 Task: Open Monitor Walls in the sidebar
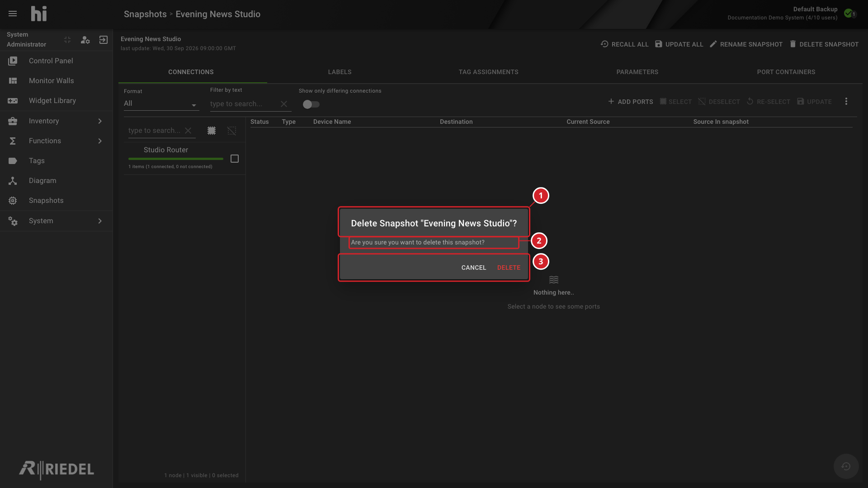pos(57,80)
